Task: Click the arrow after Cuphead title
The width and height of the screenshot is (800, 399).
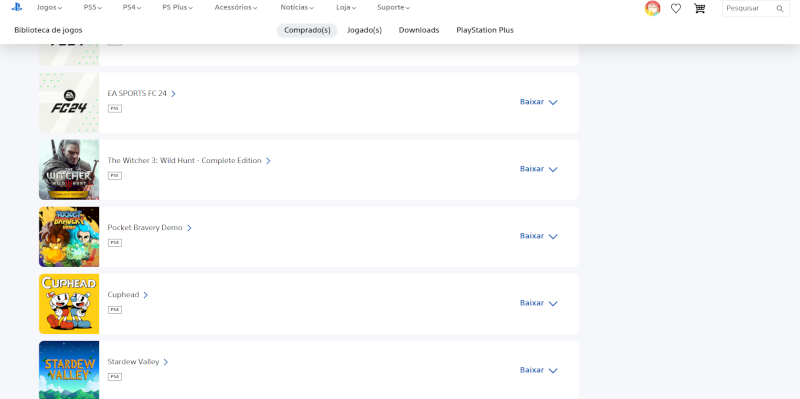Action: [145, 295]
